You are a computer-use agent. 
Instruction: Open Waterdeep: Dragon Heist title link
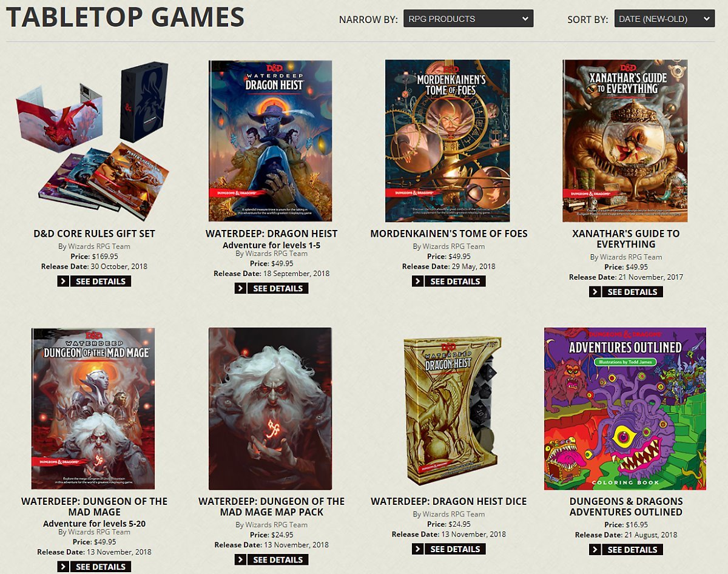click(271, 234)
